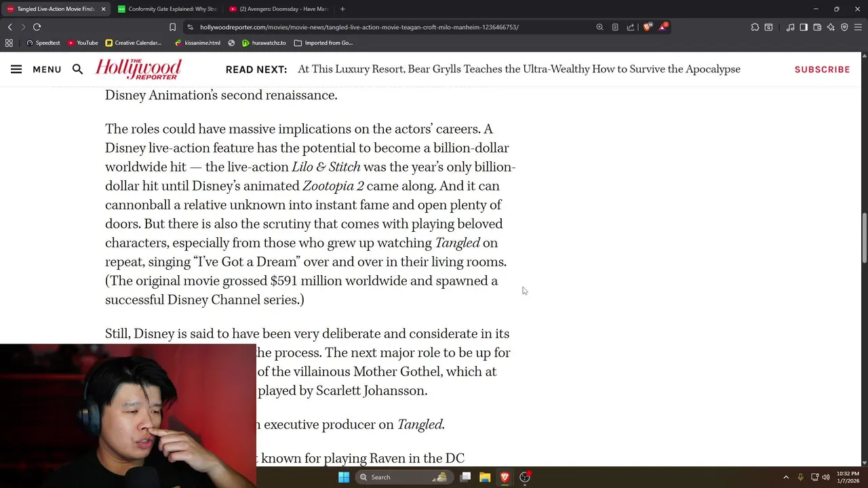This screenshot has width=868, height=488.
Task: Click the share icon in address bar
Action: pos(631,27)
